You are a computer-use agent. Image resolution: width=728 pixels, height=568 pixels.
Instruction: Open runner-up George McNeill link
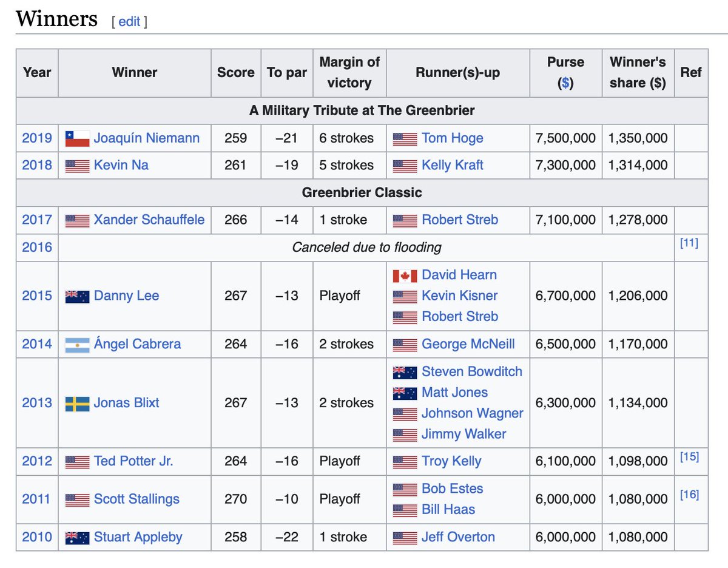468,344
